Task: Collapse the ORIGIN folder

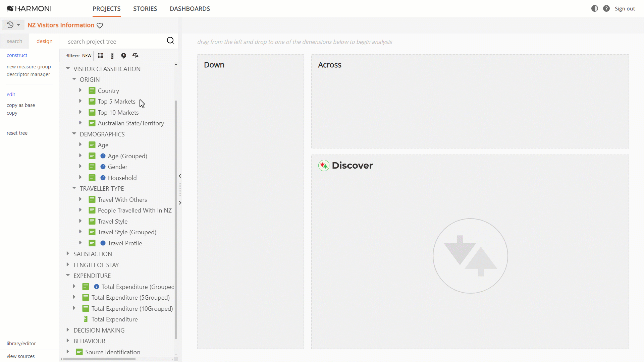Action: point(74,79)
